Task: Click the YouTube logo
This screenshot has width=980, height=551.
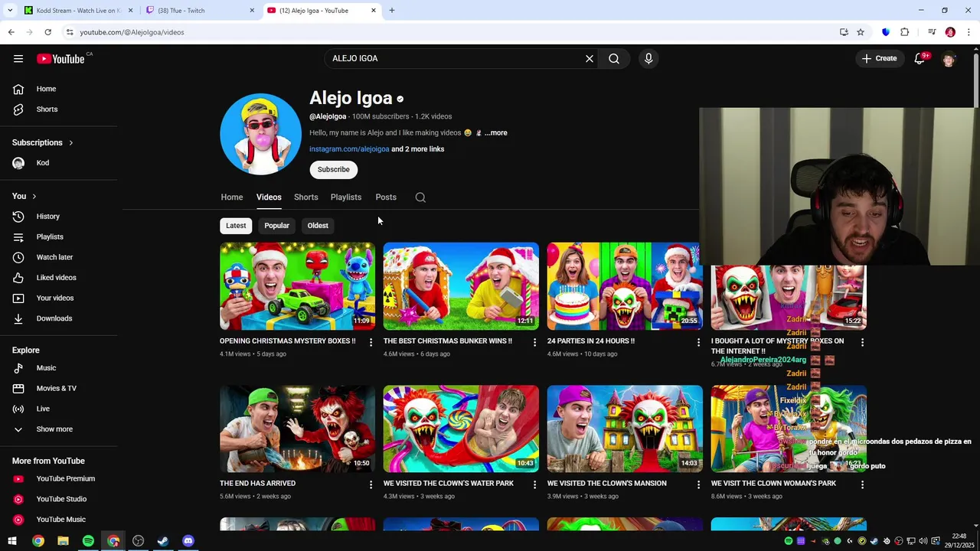Action: pyautogui.click(x=60, y=59)
